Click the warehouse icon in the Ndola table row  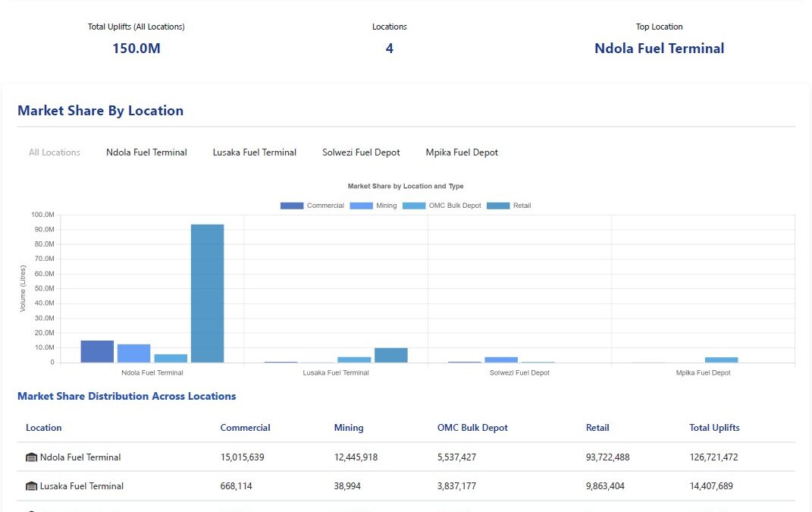click(x=31, y=457)
